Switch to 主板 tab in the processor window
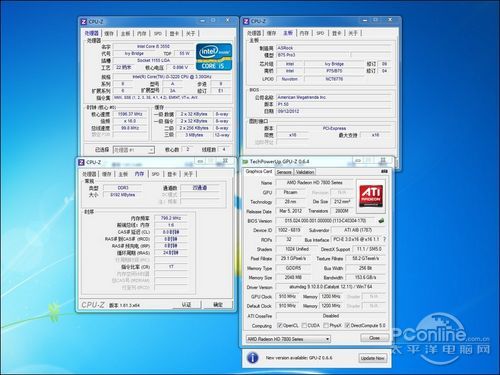 (125, 33)
